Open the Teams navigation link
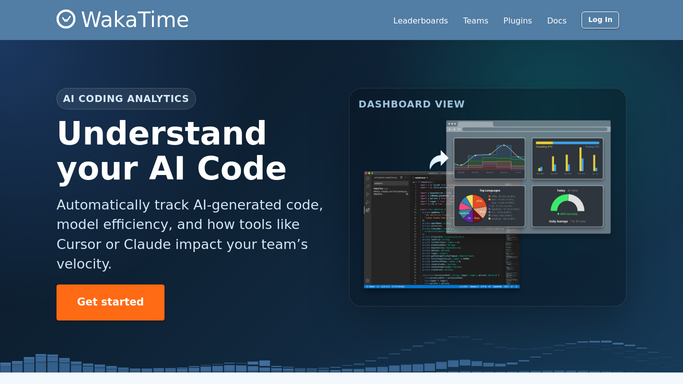 pyautogui.click(x=475, y=20)
